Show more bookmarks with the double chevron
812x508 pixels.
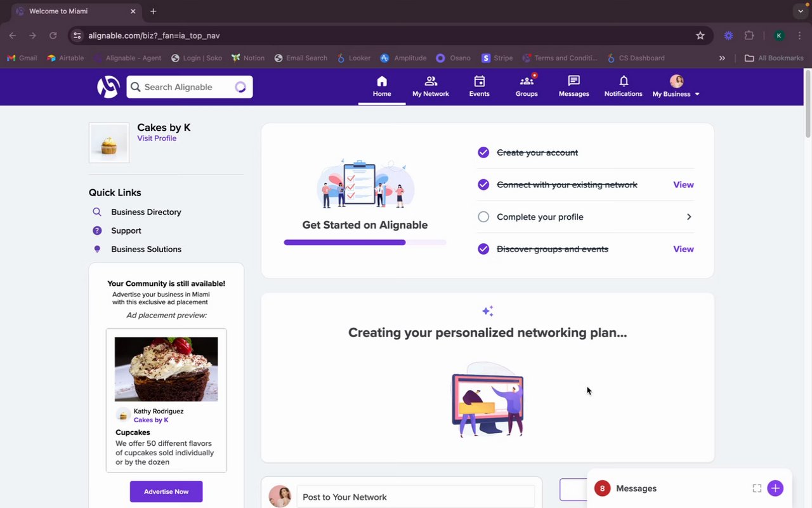[722, 58]
